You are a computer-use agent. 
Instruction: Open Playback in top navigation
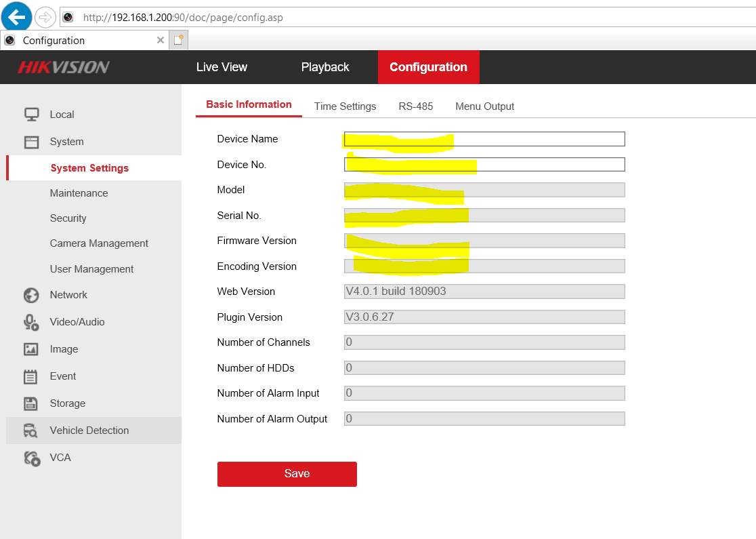325,67
